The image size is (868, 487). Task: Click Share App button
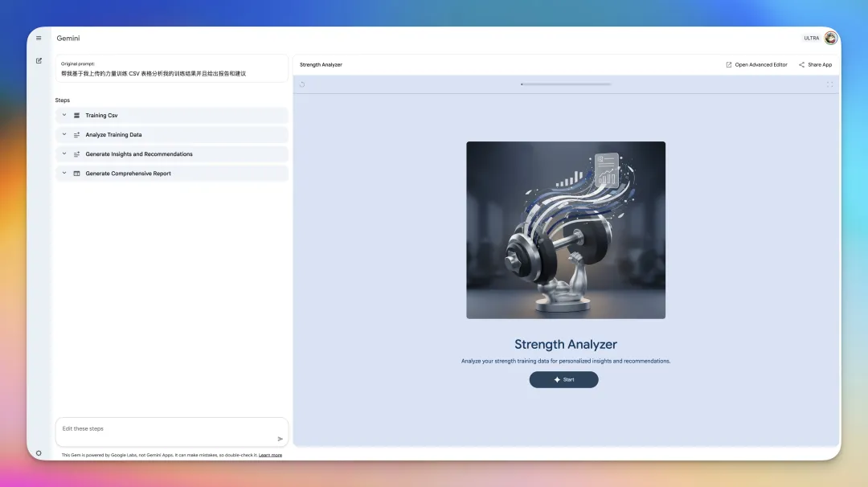click(815, 64)
